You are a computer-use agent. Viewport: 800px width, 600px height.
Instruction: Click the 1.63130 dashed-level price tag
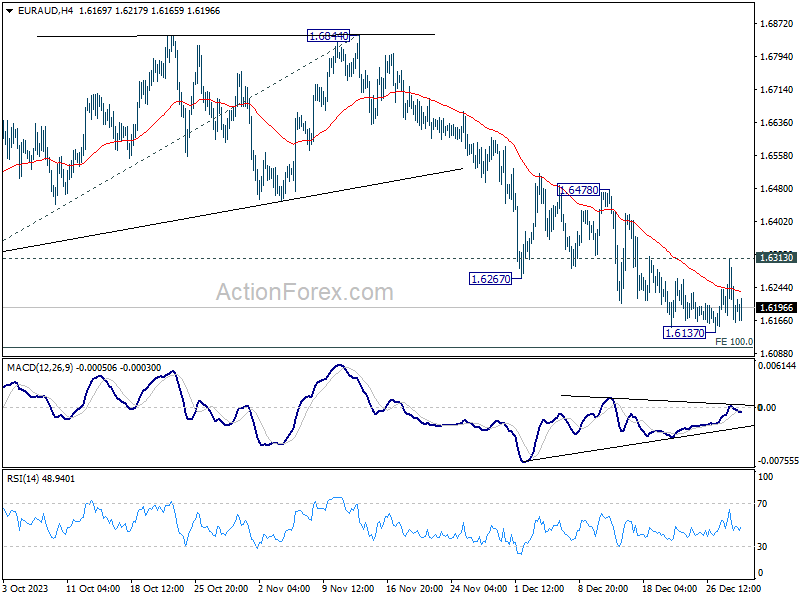pos(777,258)
